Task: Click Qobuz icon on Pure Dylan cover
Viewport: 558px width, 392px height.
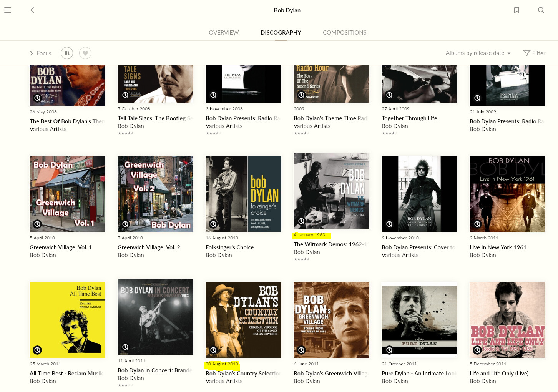Action: pos(389,350)
